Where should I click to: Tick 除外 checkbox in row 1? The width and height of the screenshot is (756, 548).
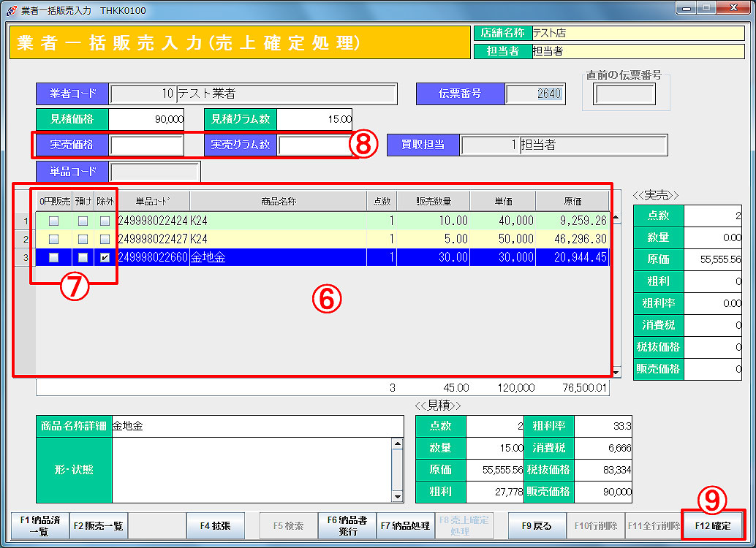pos(105,221)
